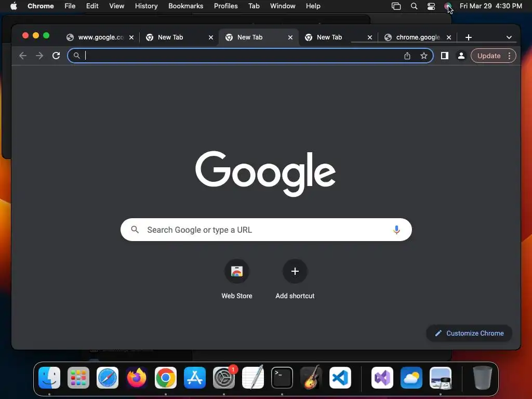
Task: Open Visual Studio purple icon in dock
Action: point(382,378)
